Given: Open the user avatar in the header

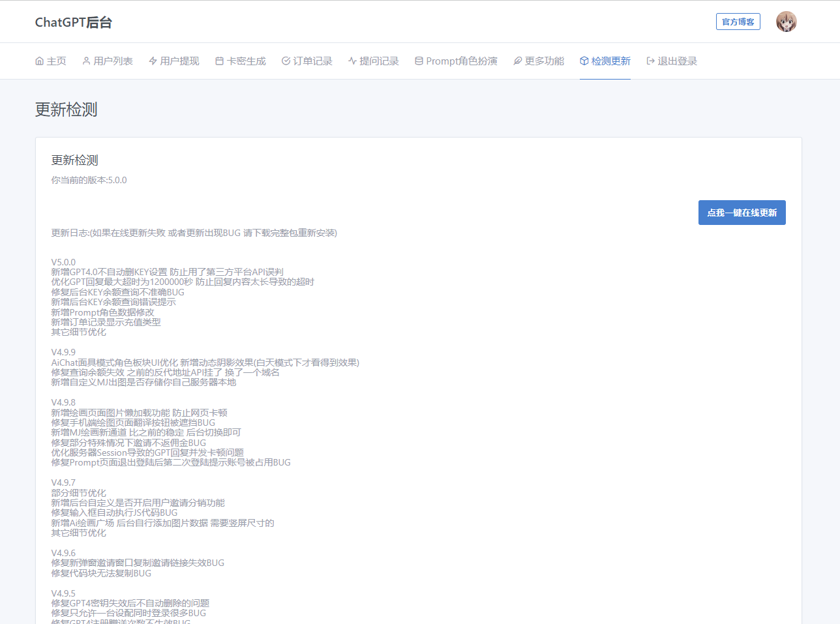Looking at the screenshot, I should coord(786,22).
